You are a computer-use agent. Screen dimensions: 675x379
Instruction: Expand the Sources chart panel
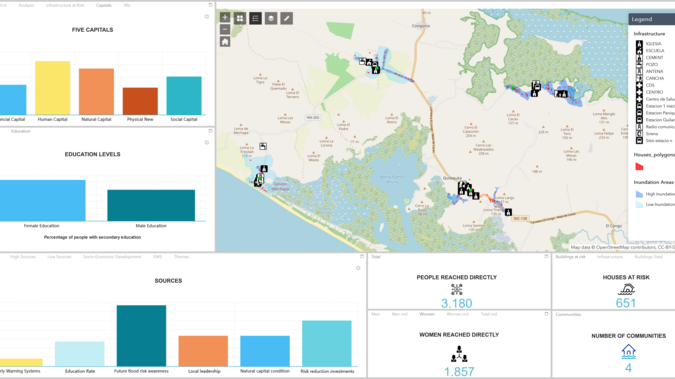(362, 256)
